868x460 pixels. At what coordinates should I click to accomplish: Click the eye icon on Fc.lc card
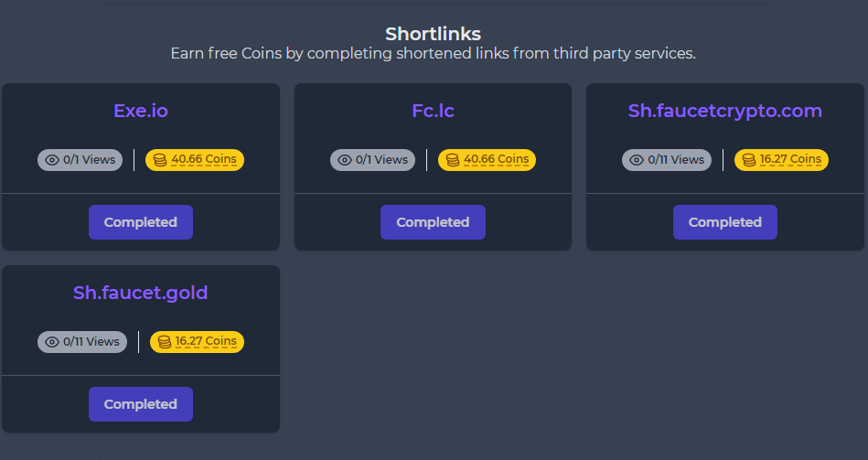click(x=344, y=160)
